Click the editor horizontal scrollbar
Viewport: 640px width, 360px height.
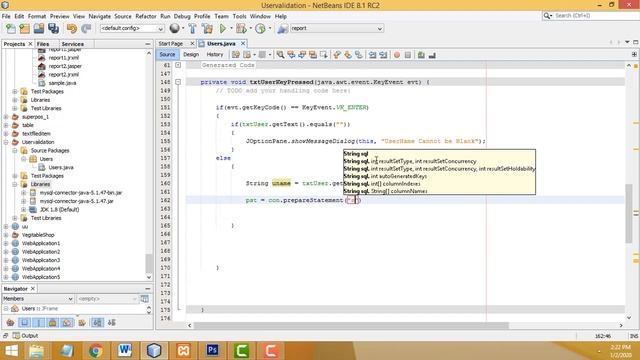(351, 325)
